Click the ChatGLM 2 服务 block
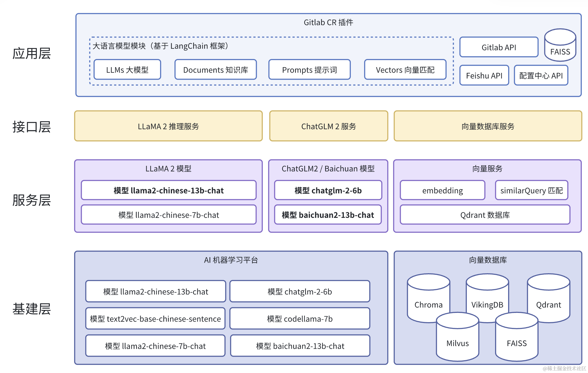The width and height of the screenshot is (588, 373). [x=329, y=126]
